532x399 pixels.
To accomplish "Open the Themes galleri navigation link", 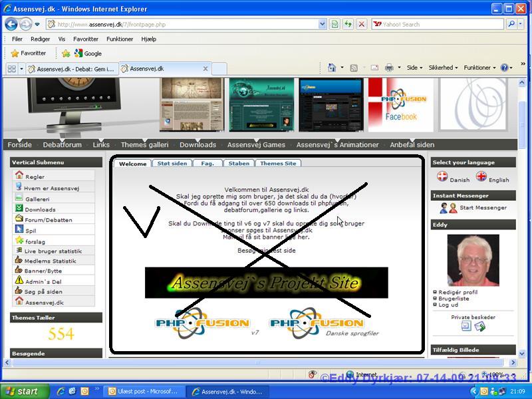I will pos(144,144).
